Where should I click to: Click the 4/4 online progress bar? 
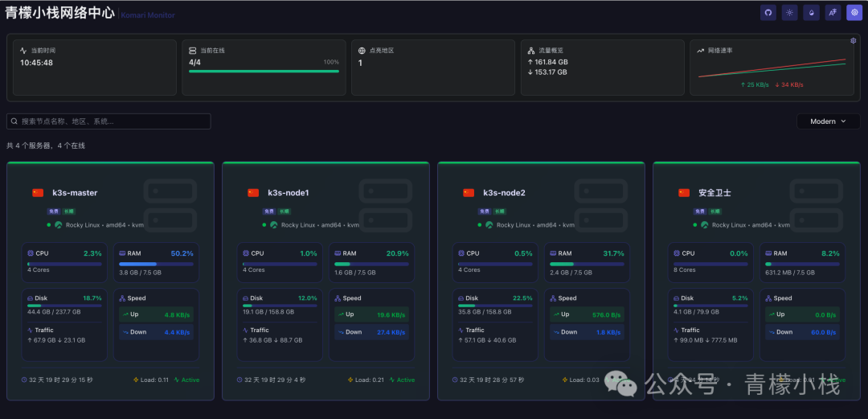tap(264, 71)
